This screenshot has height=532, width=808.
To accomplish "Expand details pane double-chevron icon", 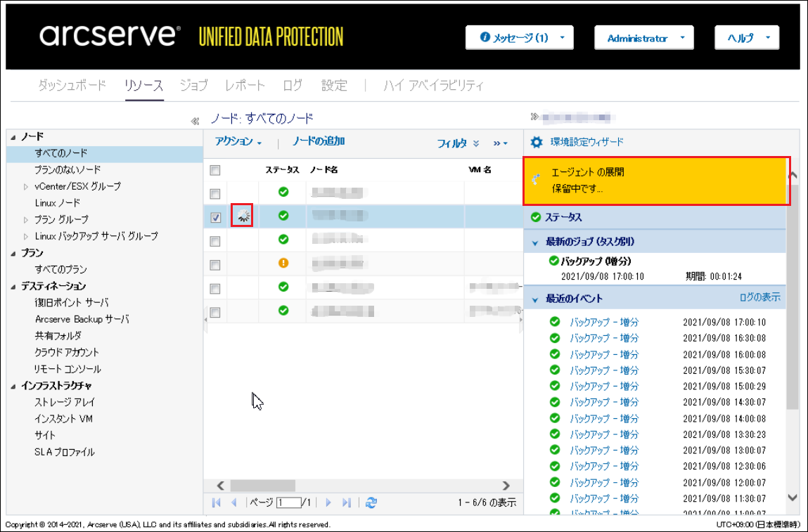I will point(534,117).
